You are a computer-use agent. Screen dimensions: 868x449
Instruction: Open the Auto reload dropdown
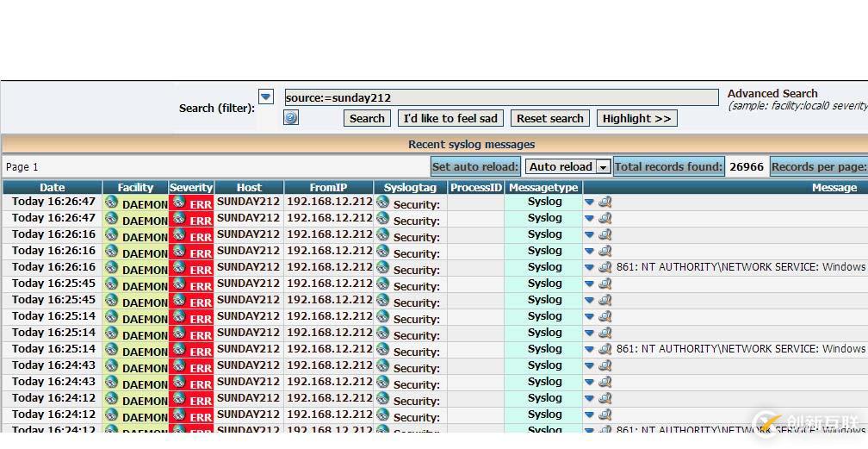pyautogui.click(x=567, y=166)
